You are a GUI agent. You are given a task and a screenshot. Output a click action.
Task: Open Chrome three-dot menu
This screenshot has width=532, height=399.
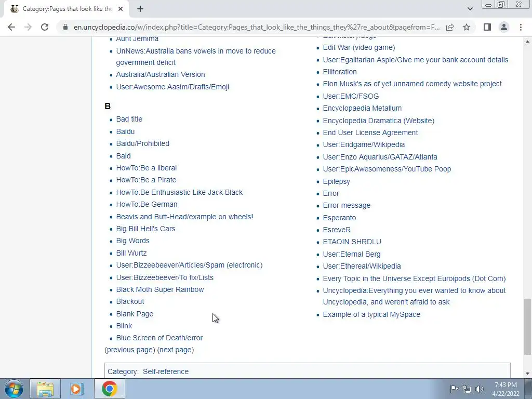(x=521, y=27)
